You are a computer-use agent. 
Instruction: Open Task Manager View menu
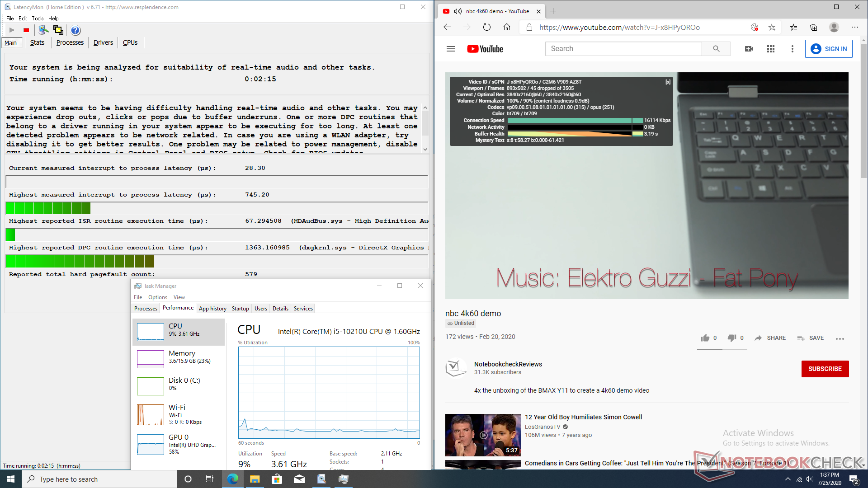click(x=179, y=297)
